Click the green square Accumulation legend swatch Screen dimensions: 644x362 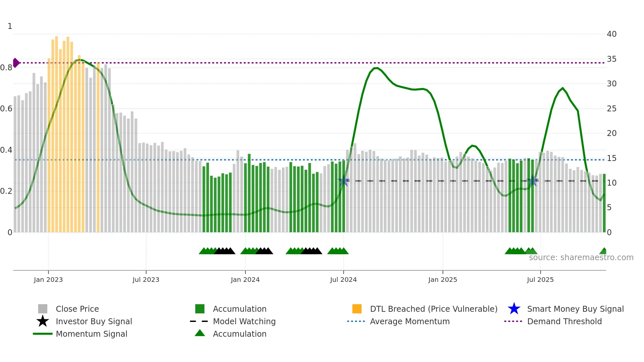(x=200, y=309)
